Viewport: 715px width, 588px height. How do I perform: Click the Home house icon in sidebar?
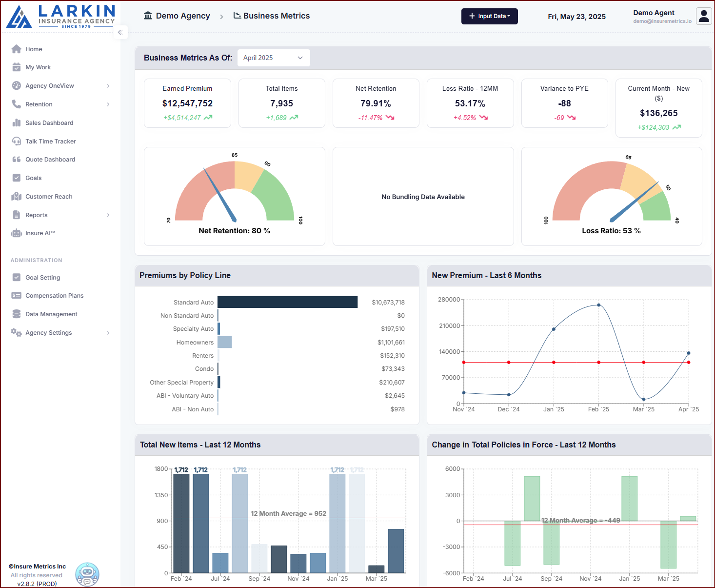coord(17,49)
